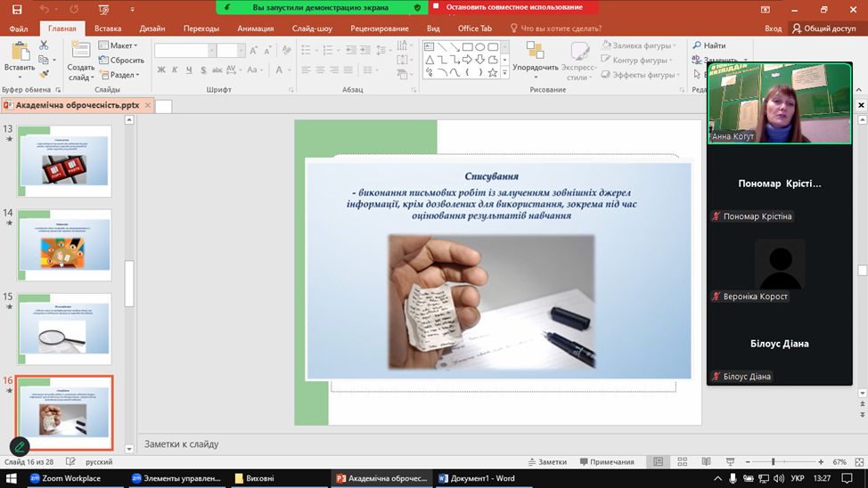Click the Save icon in title bar

click(x=16, y=9)
